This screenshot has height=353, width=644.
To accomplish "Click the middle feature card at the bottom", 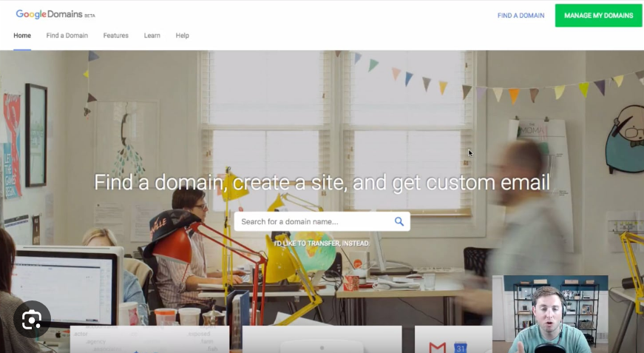I will (322, 340).
